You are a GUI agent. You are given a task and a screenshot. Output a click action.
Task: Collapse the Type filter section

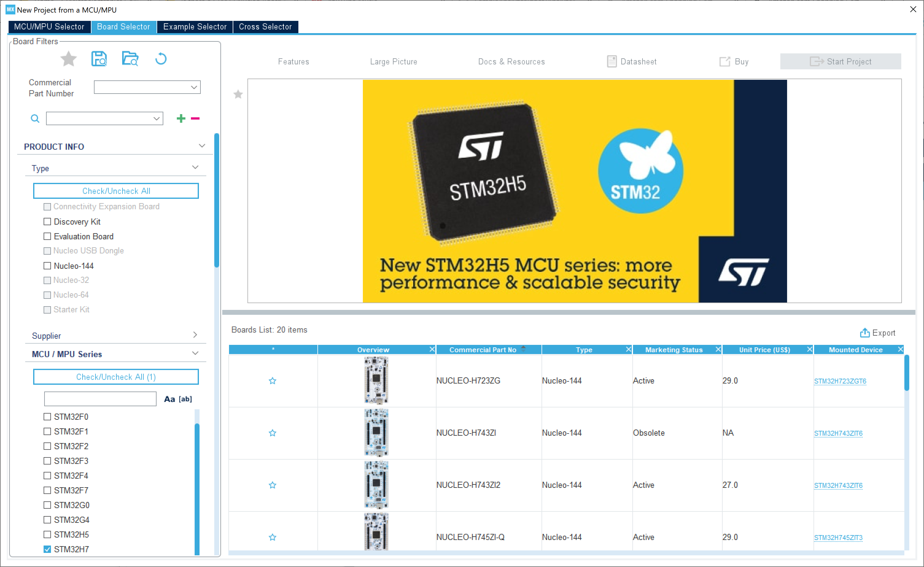(195, 167)
